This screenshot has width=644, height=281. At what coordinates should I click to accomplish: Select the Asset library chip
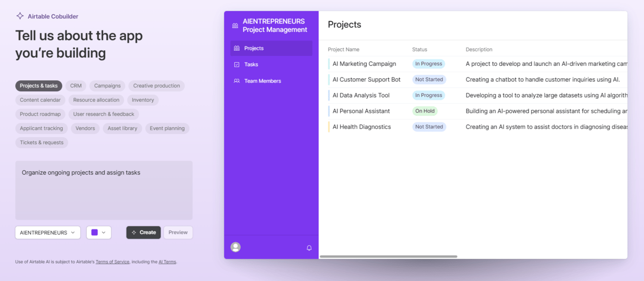click(x=123, y=128)
